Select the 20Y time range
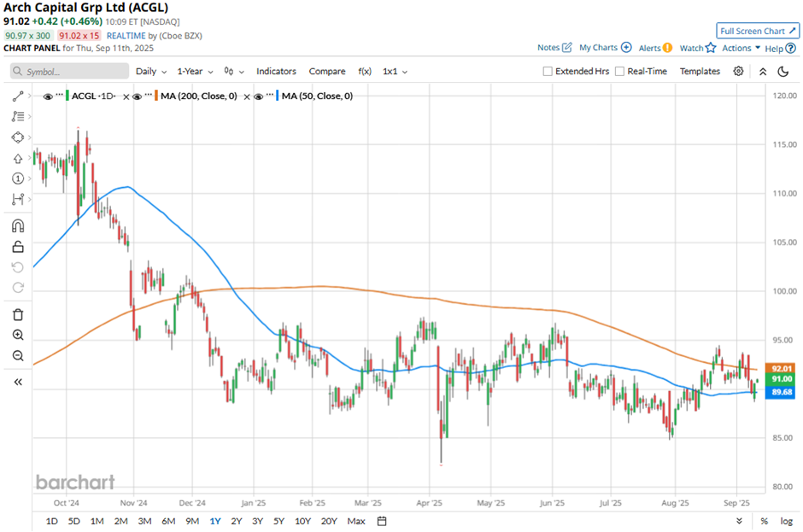Viewport: 803px width, 532px height. coord(329,521)
